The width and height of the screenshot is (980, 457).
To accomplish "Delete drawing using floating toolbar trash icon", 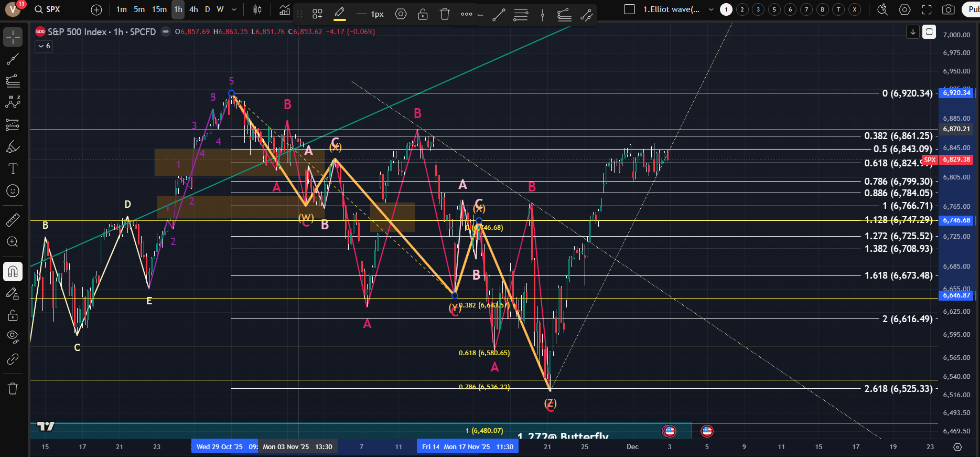I will 445,14.
